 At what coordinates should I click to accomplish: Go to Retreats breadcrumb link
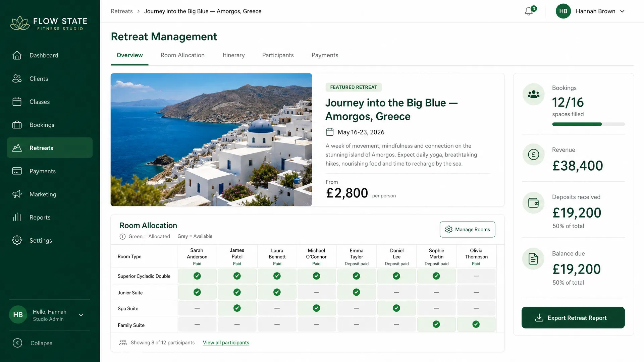[122, 11]
